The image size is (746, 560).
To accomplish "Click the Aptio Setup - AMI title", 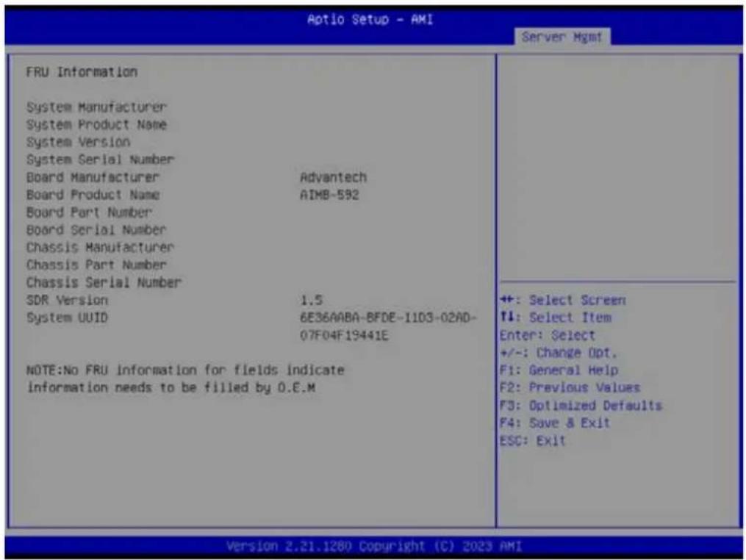I will 370,20.
